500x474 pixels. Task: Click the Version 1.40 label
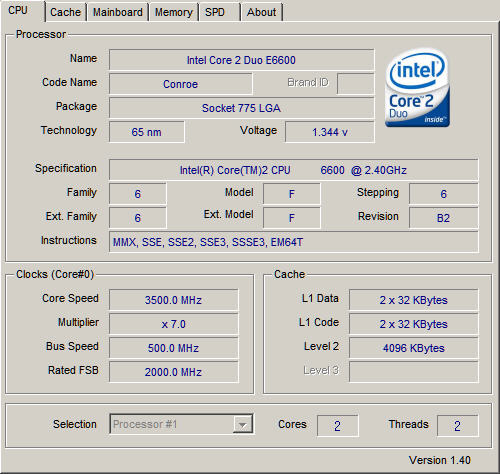440,460
